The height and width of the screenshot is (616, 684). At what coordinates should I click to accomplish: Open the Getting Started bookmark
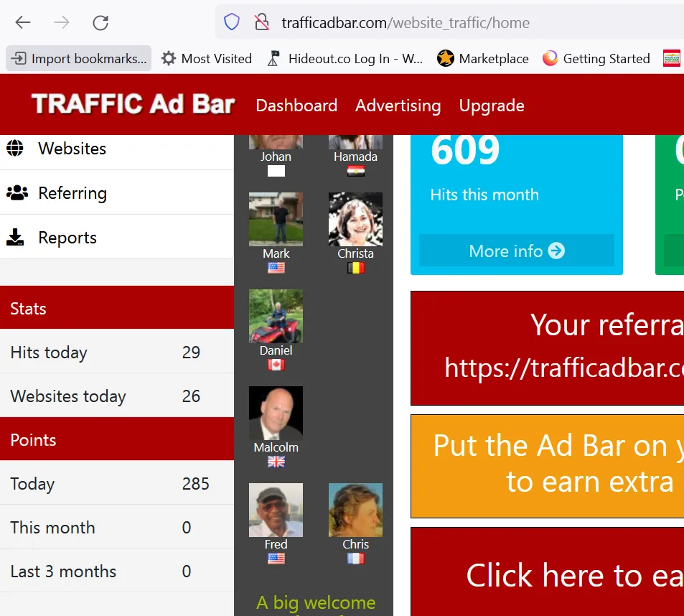596,58
